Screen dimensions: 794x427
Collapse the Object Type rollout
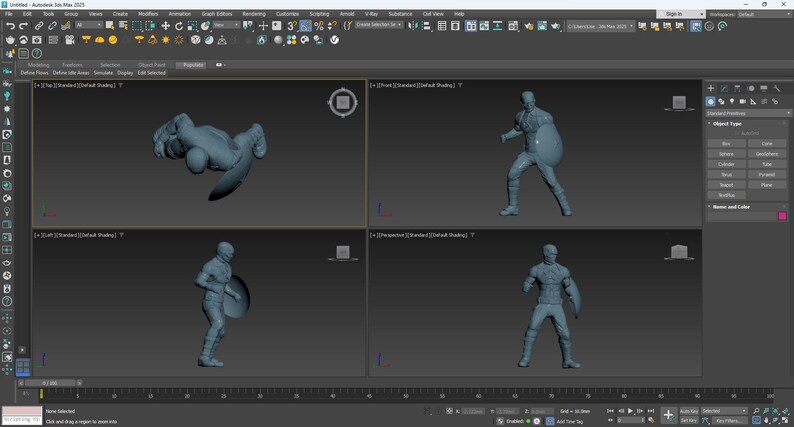(727, 124)
